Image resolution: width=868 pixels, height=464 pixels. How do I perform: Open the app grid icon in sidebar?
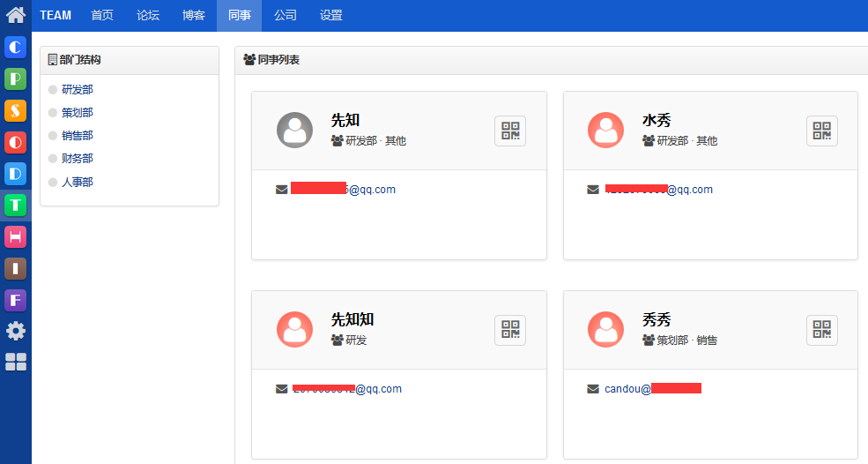(x=16, y=362)
